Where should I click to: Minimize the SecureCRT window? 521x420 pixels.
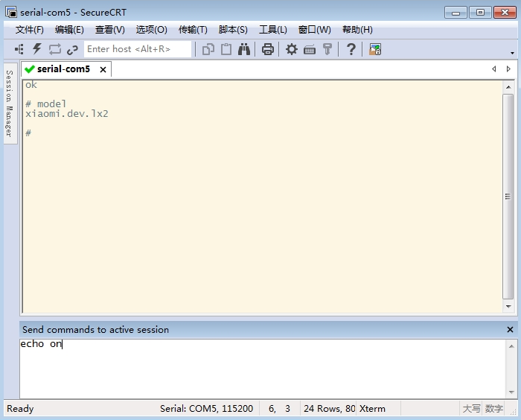[x=456, y=13]
